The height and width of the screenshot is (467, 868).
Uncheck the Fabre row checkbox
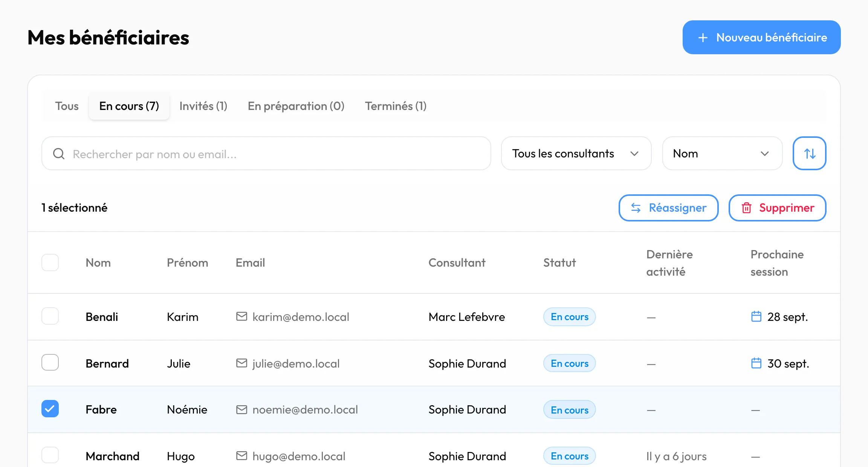tap(50, 409)
